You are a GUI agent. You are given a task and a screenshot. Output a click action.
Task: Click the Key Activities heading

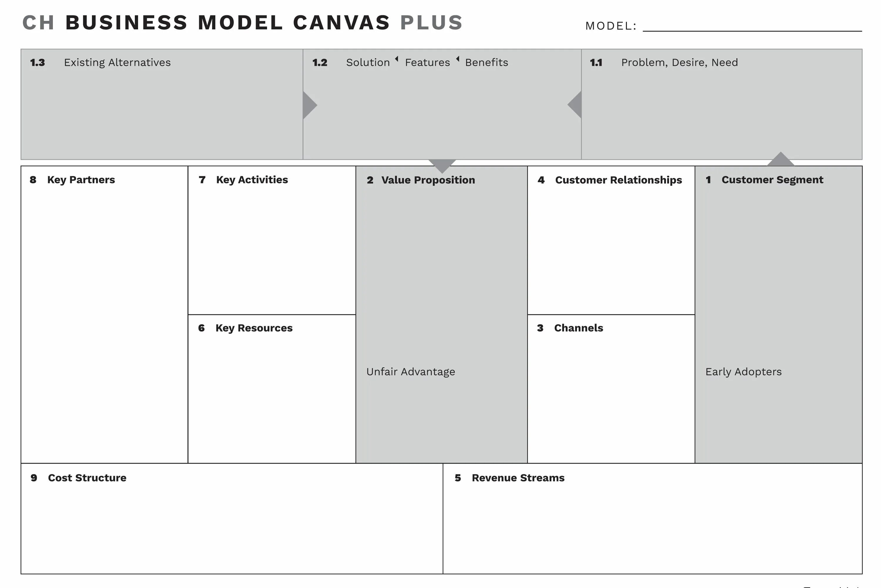[252, 180]
